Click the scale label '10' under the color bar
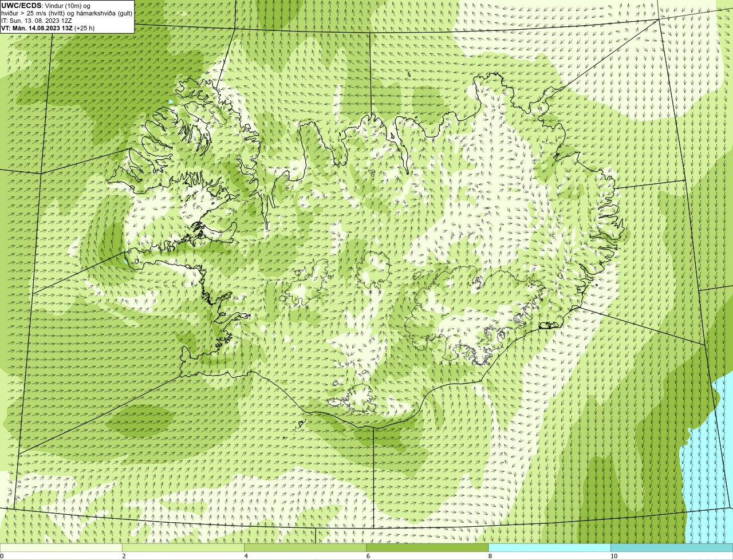This screenshot has width=733, height=560. coord(613,556)
